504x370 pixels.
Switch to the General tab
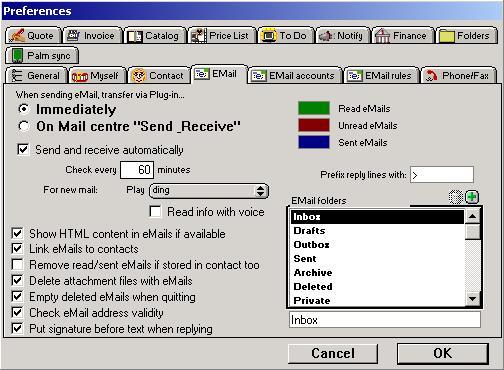(x=36, y=76)
